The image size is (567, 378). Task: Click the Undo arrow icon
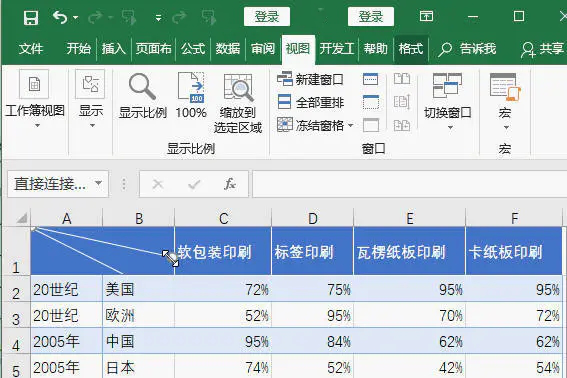point(60,17)
